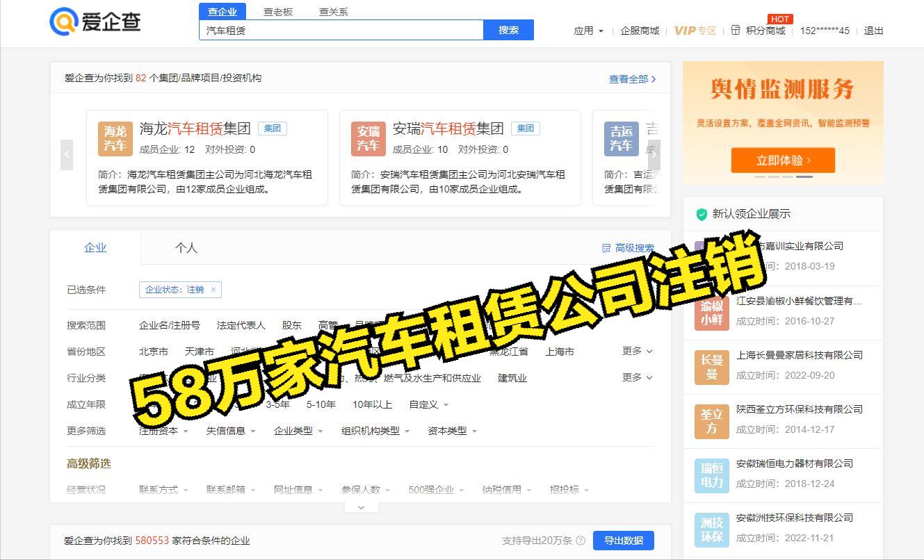Expand the 省份地区 更多 dropdown
Screen dimensions: 924x560
click(636, 351)
